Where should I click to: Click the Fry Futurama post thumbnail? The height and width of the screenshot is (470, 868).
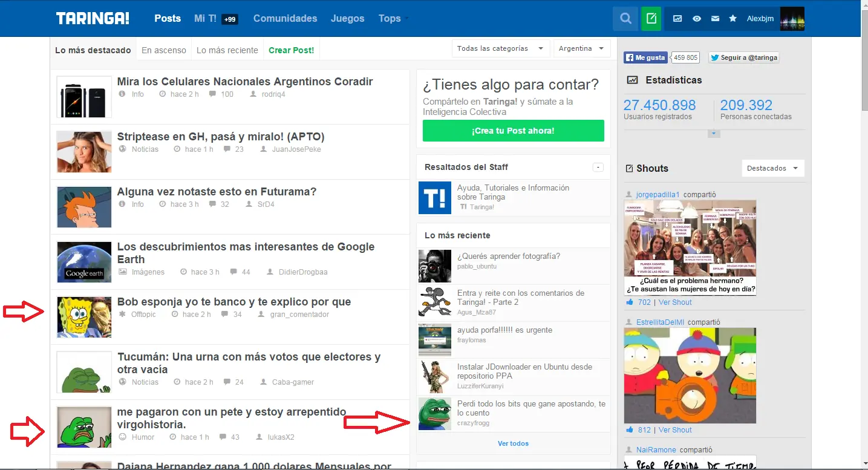84,207
